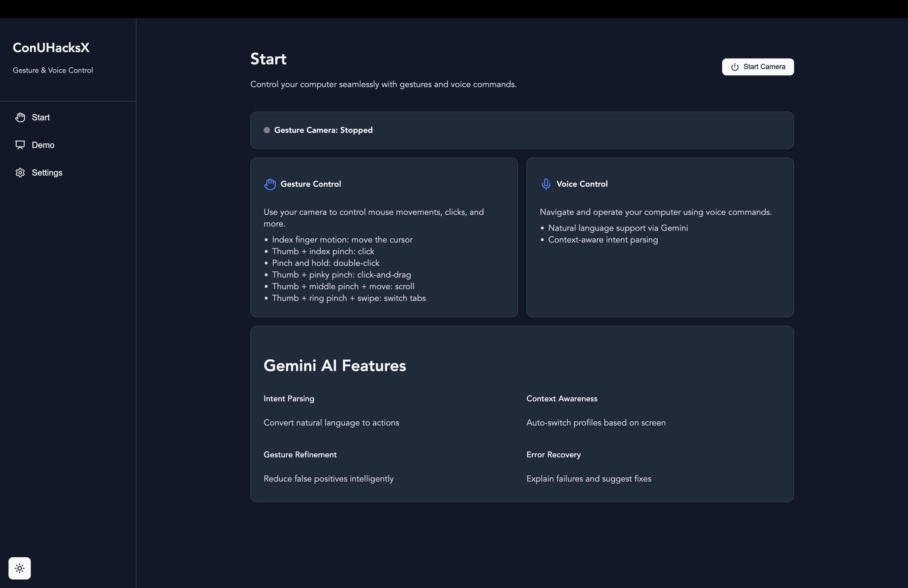The width and height of the screenshot is (908, 588).
Task: Click the blue microphone Voice Control icon
Action: click(x=546, y=184)
